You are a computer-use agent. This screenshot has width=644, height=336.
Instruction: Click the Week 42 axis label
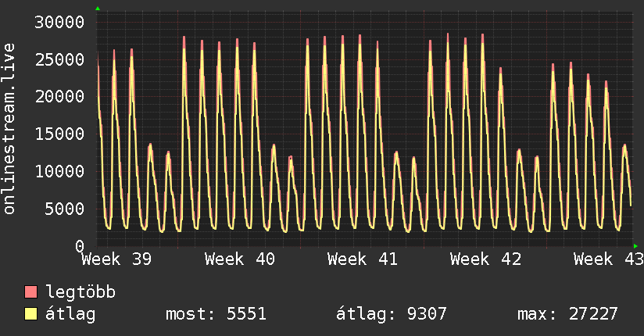[486, 259]
